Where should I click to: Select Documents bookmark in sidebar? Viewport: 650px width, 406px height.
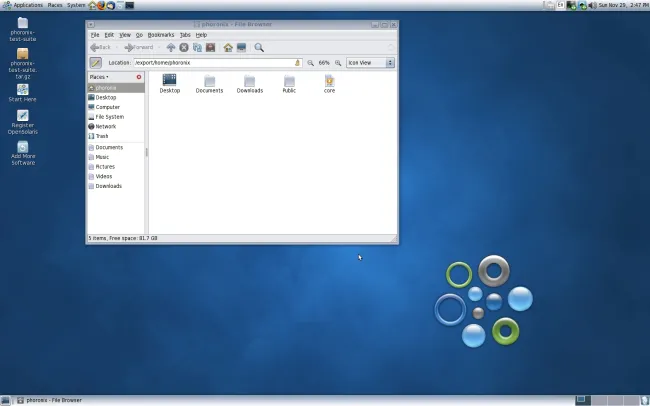(116, 147)
